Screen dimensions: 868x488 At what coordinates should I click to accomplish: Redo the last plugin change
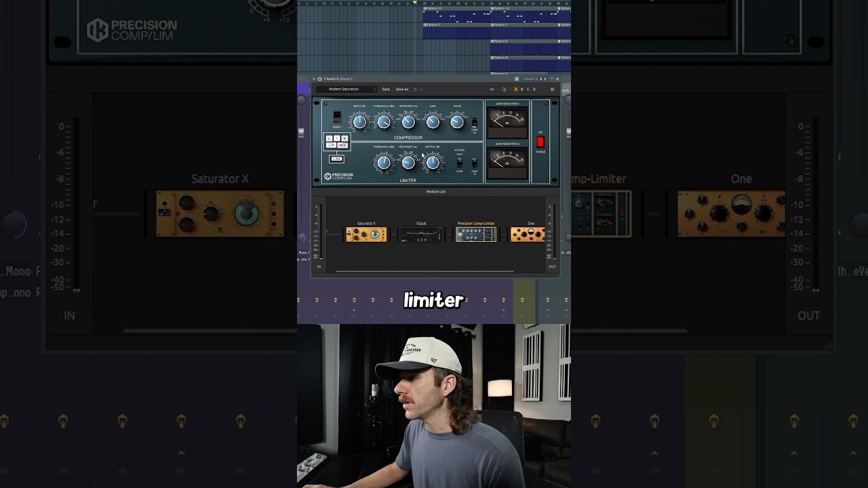pyautogui.click(x=421, y=89)
